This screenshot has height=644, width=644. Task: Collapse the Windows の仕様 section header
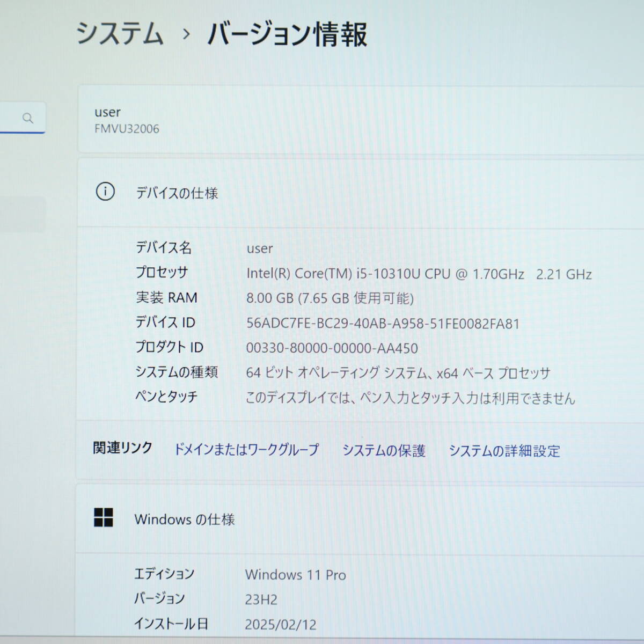click(x=360, y=519)
